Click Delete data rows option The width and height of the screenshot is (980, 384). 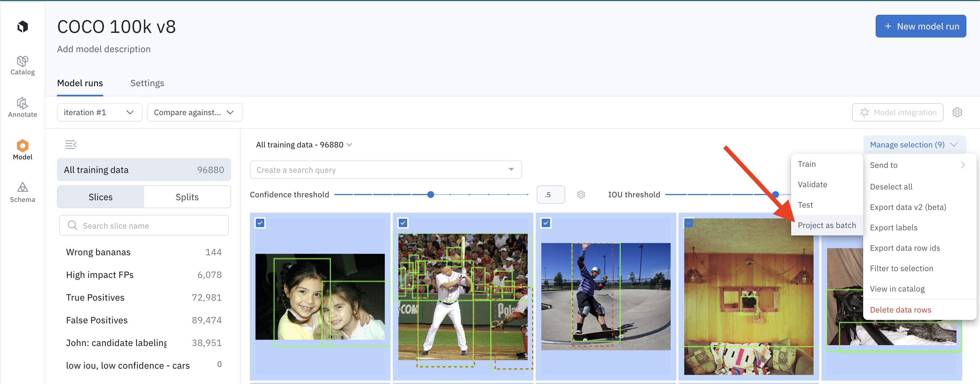(900, 310)
